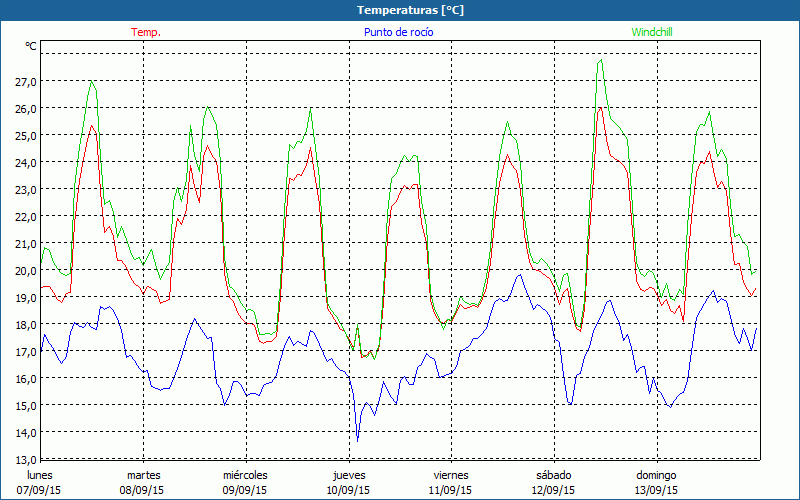Select the red Temp. legend label
The height and width of the screenshot is (500, 800).
[x=146, y=32]
